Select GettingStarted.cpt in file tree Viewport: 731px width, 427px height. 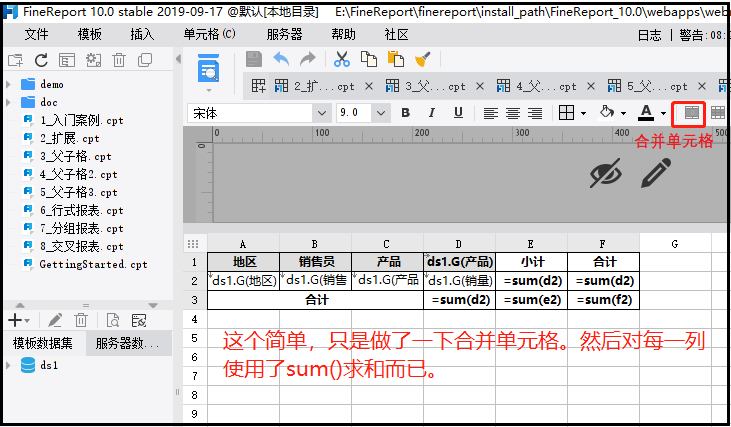click(x=93, y=264)
